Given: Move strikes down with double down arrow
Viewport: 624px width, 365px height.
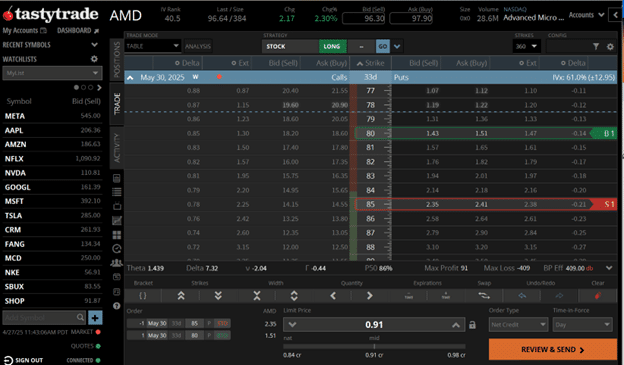Looking at the screenshot, I should click(x=218, y=296).
